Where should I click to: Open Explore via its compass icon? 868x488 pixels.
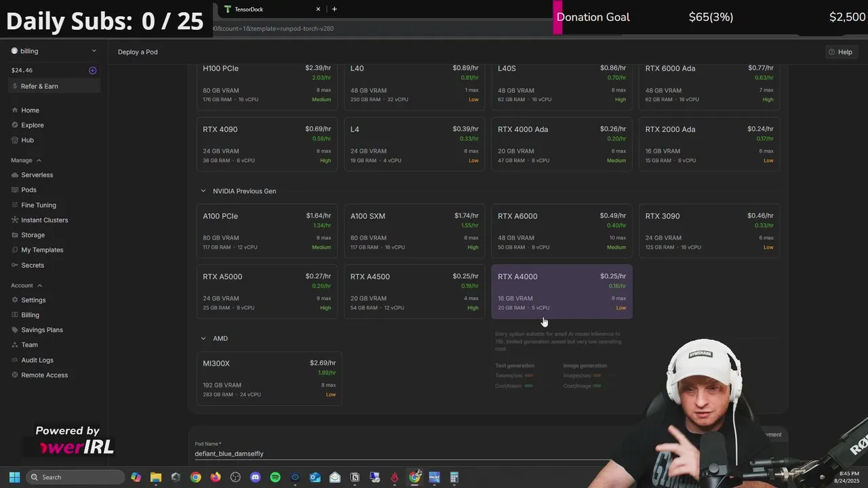click(14, 125)
